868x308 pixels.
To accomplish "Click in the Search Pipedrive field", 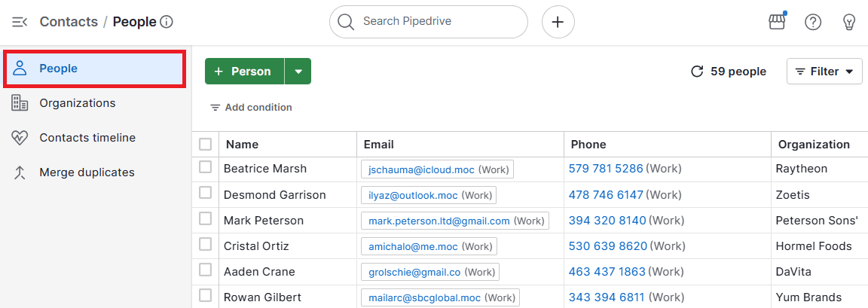I will pyautogui.click(x=429, y=22).
